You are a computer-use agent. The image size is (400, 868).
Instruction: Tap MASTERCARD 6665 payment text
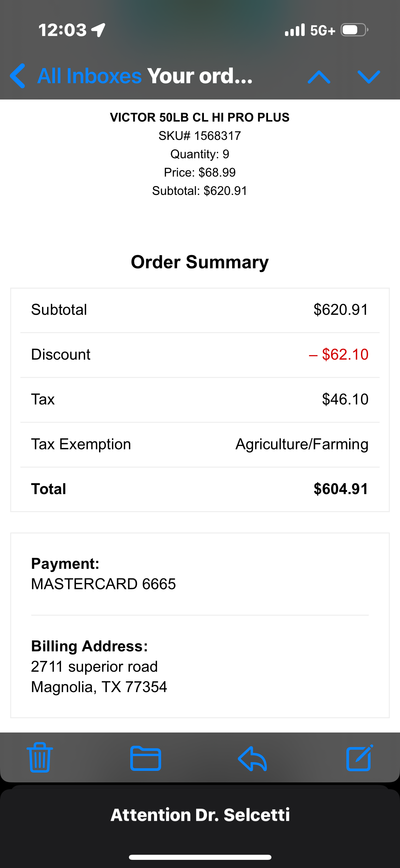(103, 584)
